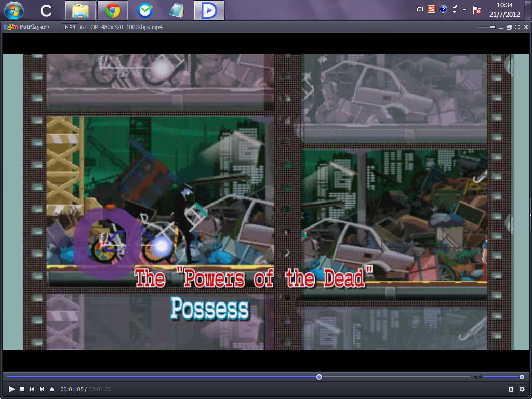Open the notepad app in taskbar
Image resolution: width=532 pixels, height=399 pixels.
177,10
